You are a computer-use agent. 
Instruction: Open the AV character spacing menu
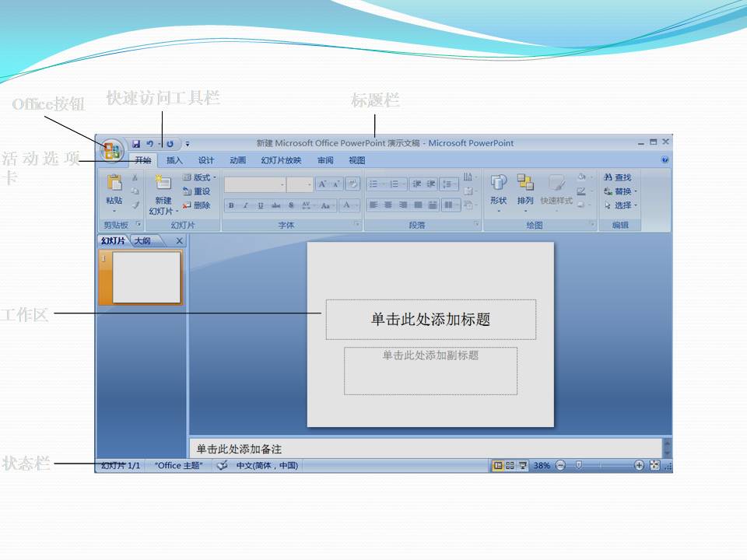[307, 205]
